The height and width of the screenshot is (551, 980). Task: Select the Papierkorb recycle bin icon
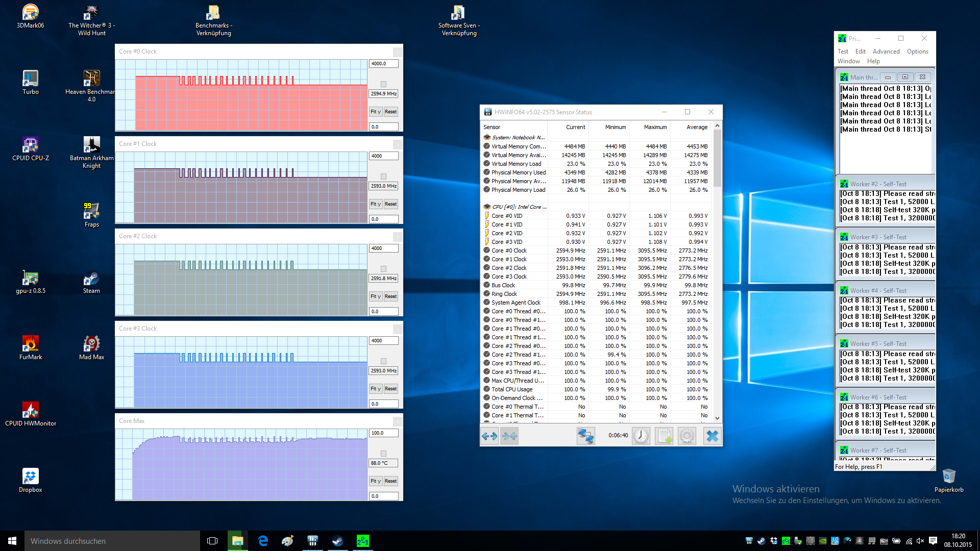point(949,480)
